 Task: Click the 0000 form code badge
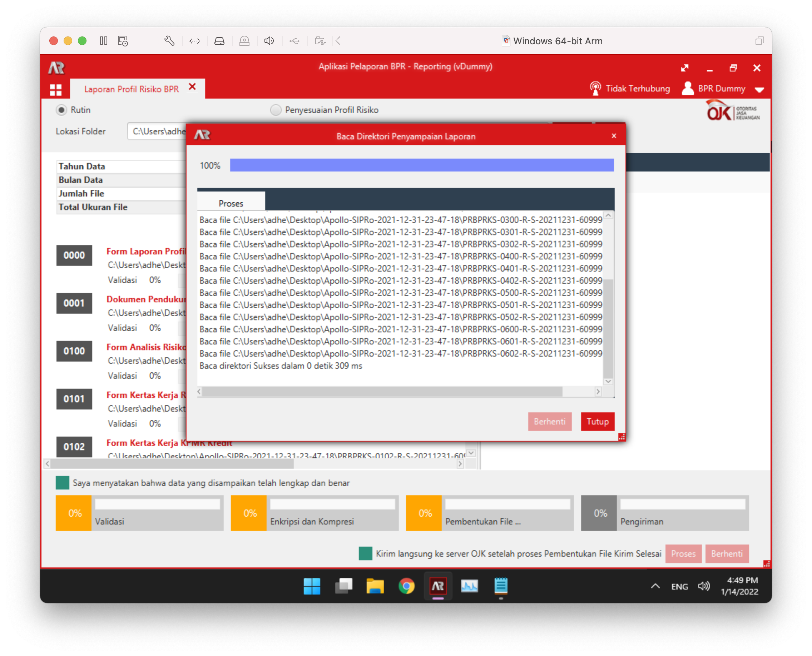[x=74, y=255]
